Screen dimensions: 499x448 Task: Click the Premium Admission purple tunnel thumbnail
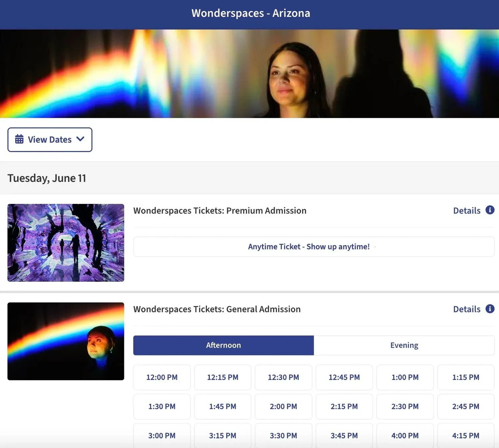pos(66,243)
